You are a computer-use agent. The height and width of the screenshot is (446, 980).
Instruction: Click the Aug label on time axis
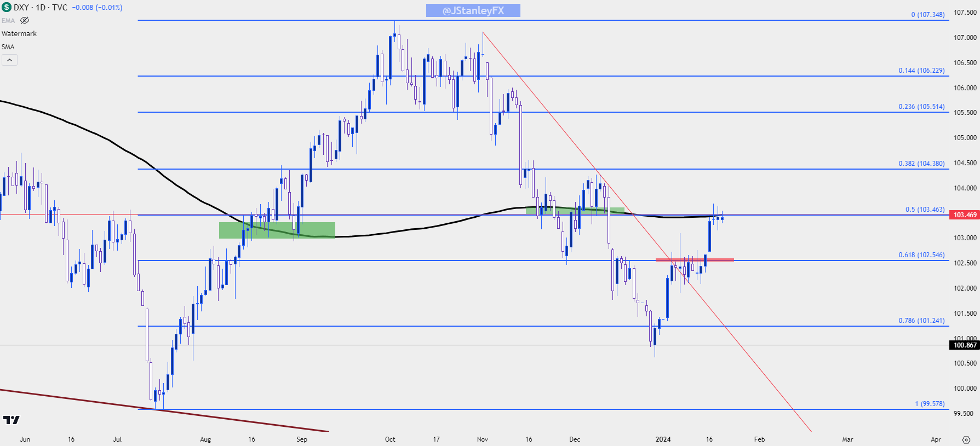tap(205, 439)
